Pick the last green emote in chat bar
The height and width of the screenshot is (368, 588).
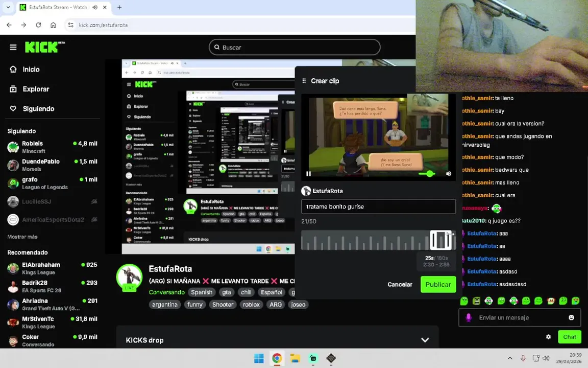click(575, 301)
